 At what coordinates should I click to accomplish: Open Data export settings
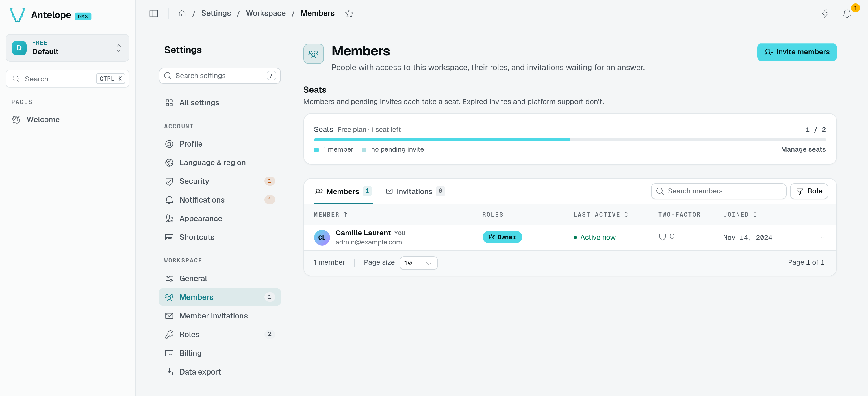click(x=220, y=372)
